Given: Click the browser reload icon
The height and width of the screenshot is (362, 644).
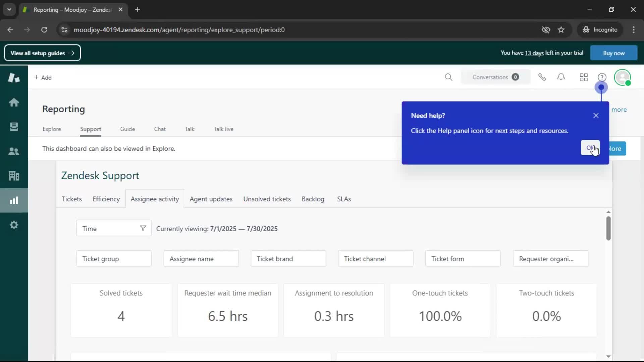Looking at the screenshot, I should coord(44,30).
